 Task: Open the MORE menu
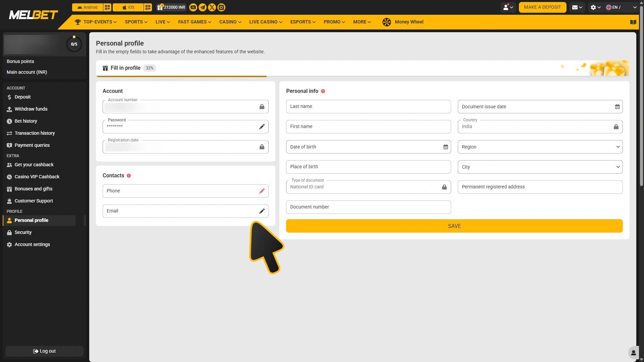tap(362, 22)
